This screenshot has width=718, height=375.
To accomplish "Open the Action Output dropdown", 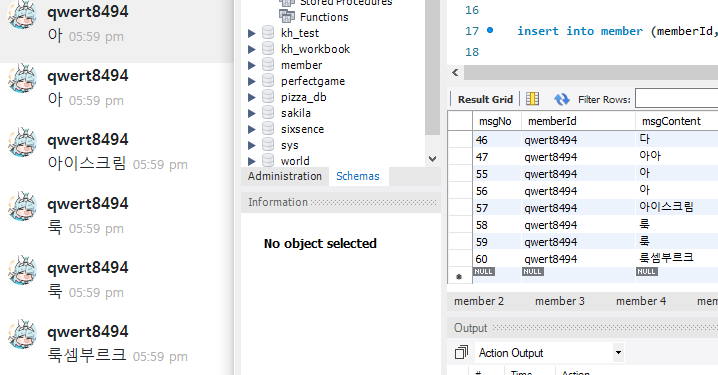I will (x=618, y=353).
